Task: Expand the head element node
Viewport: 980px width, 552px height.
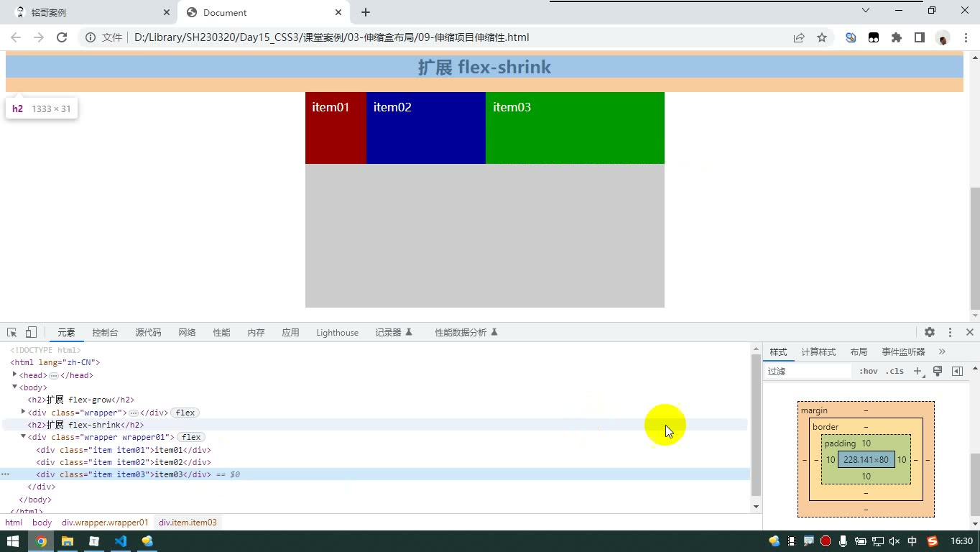Action: coord(14,374)
